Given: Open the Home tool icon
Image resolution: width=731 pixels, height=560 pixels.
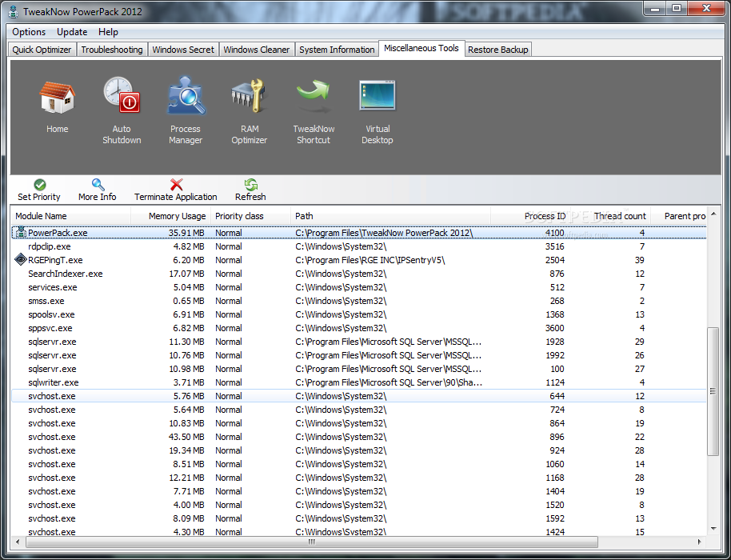Looking at the screenshot, I should coord(57,98).
